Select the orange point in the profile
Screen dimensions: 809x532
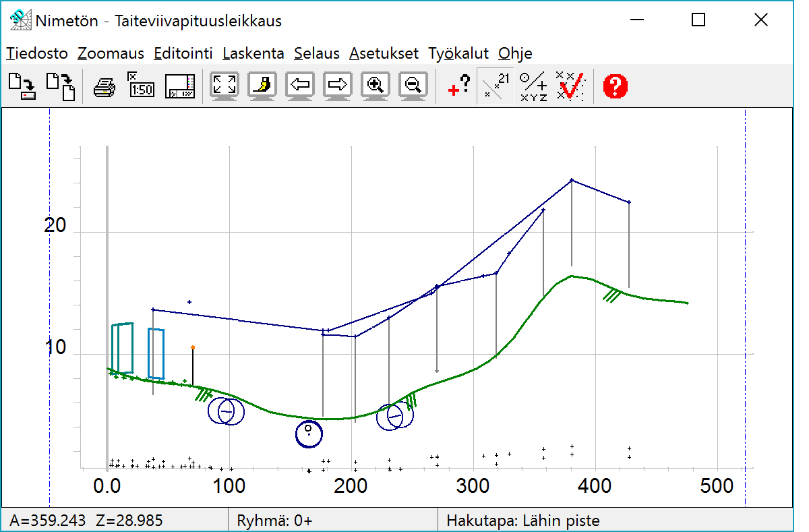[x=193, y=348]
